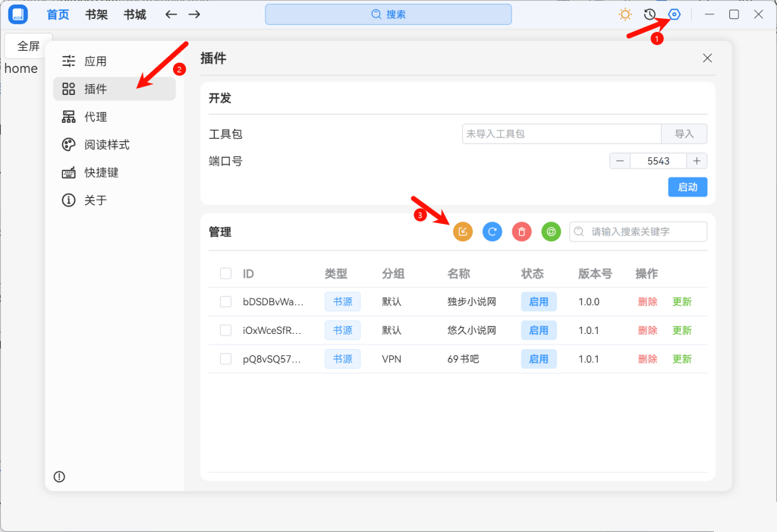
Task: Click the orange plugin import icon
Action: pyautogui.click(x=463, y=231)
